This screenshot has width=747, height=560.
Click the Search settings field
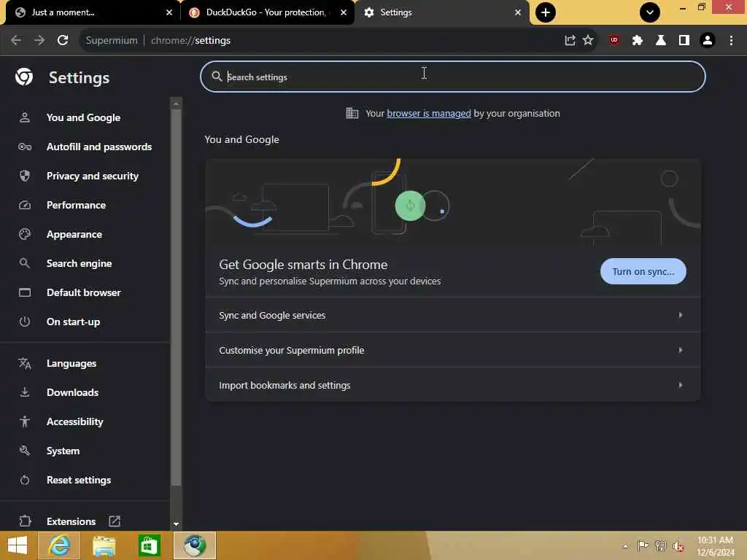[452, 77]
